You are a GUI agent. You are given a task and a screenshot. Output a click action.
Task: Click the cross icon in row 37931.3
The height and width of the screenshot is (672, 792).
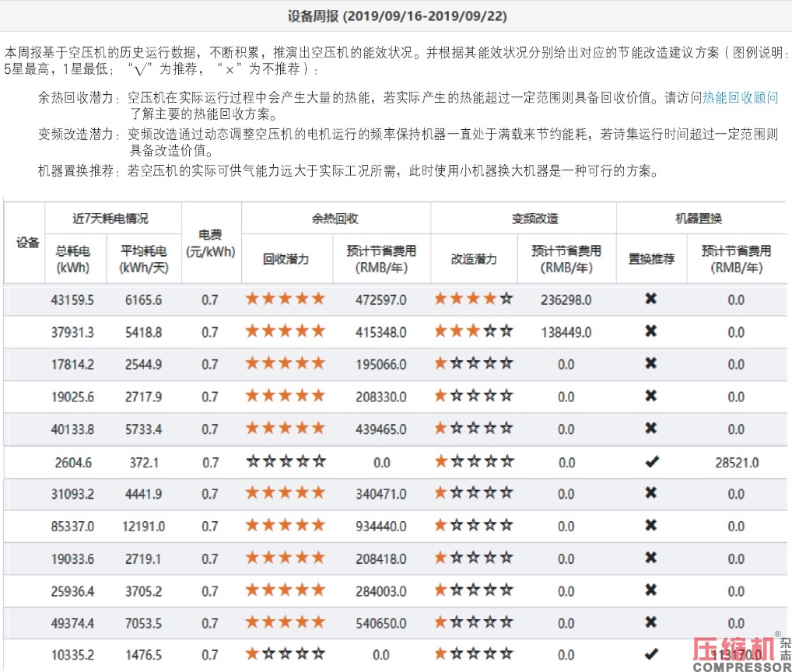point(651,331)
